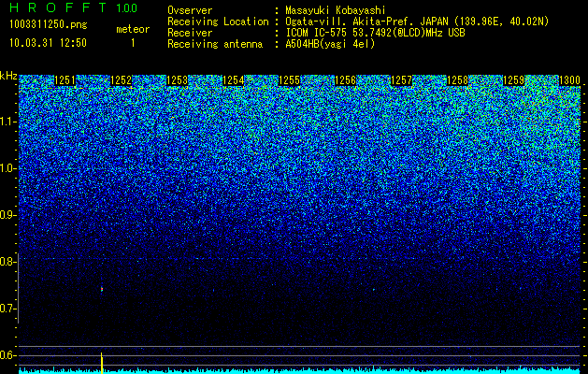Click the 1252 time marker

[x=122, y=80]
